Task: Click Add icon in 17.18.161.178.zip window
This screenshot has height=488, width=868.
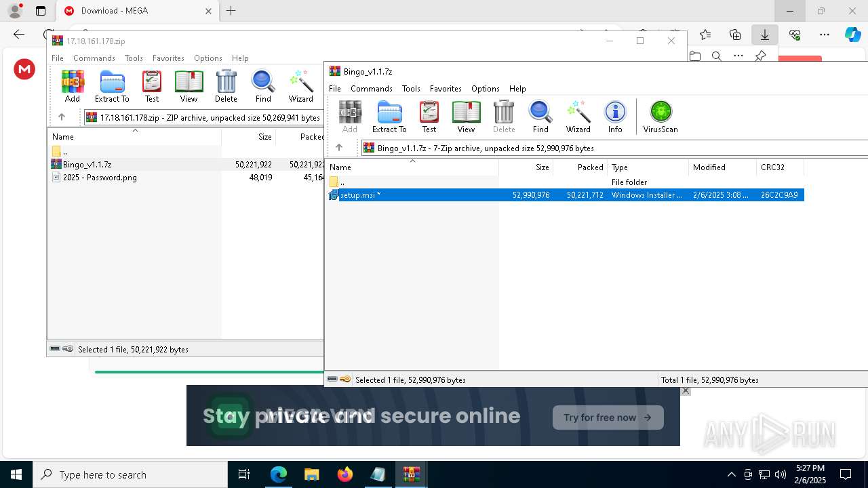Action: click(x=73, y=86)
